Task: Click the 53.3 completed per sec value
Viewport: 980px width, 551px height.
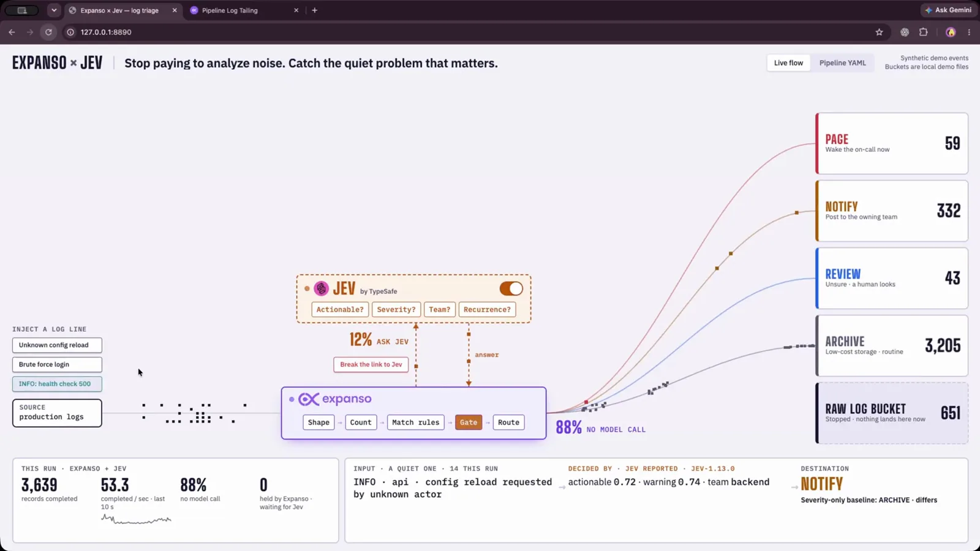Action: click(115, 485)
